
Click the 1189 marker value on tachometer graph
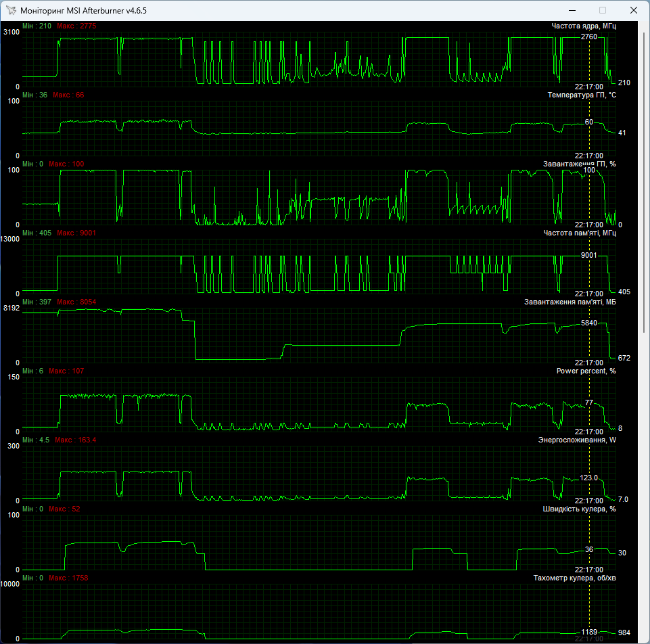point(588,632)
